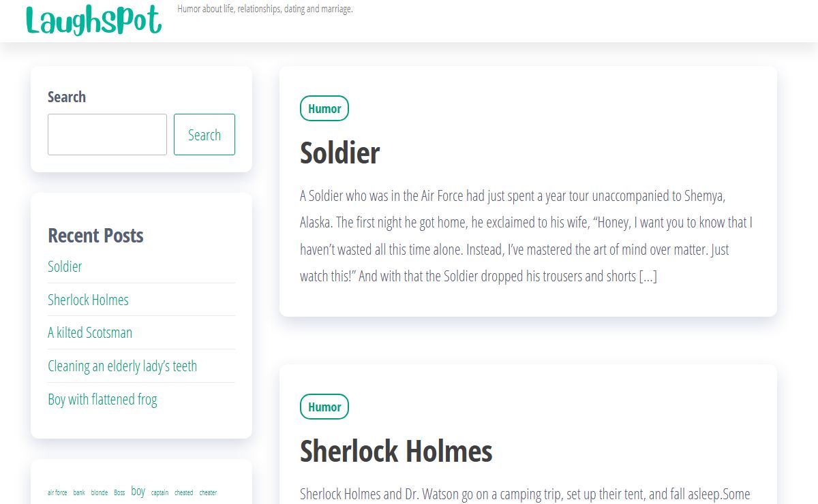Image resolution: width=818 pixels, height=504 pixels.
Task: Select the blonde tag
Action: (x=100, y=492)
